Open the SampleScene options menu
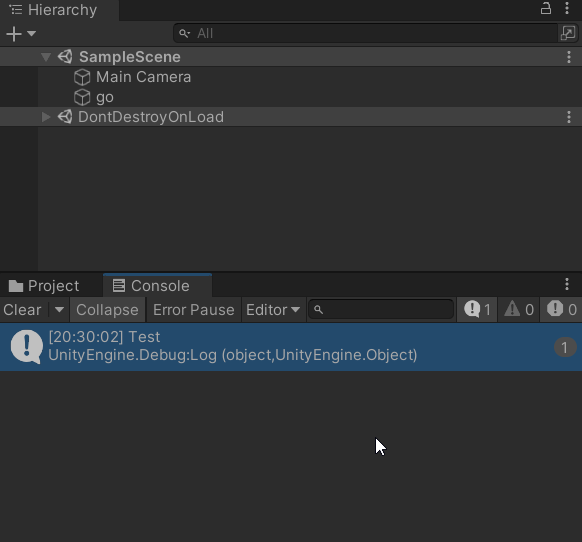This screenshot has width=582, height=542. tap(569, 57)
